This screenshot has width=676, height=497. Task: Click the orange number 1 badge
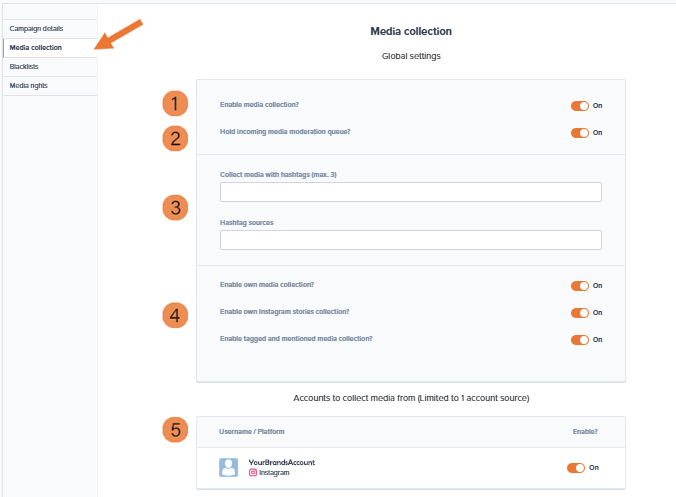point(176,103)
